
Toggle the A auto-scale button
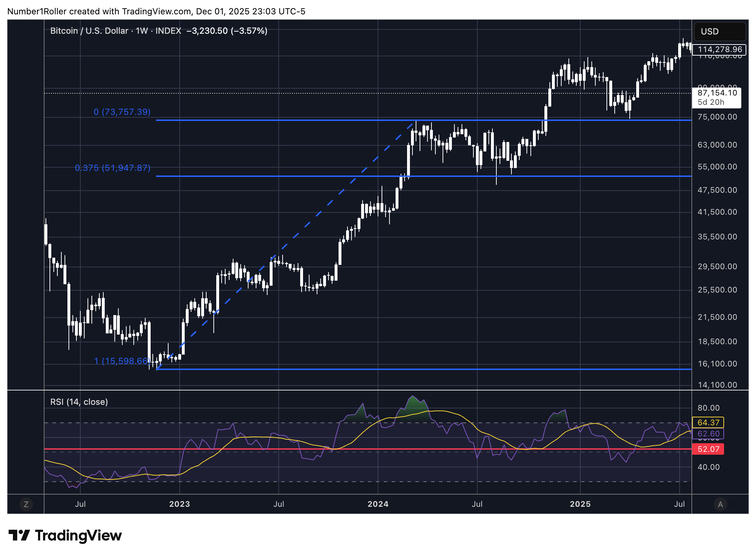point(720,504)
